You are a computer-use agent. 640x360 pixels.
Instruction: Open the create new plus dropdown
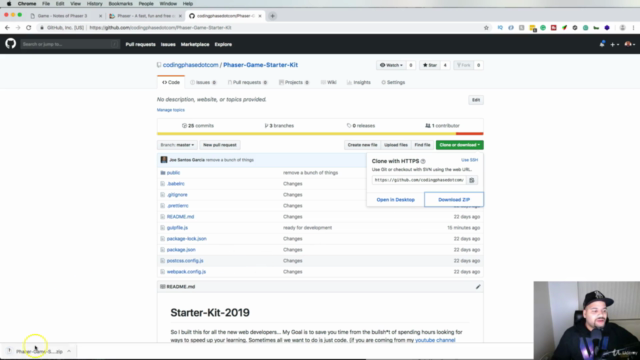[x=614, y=44]
